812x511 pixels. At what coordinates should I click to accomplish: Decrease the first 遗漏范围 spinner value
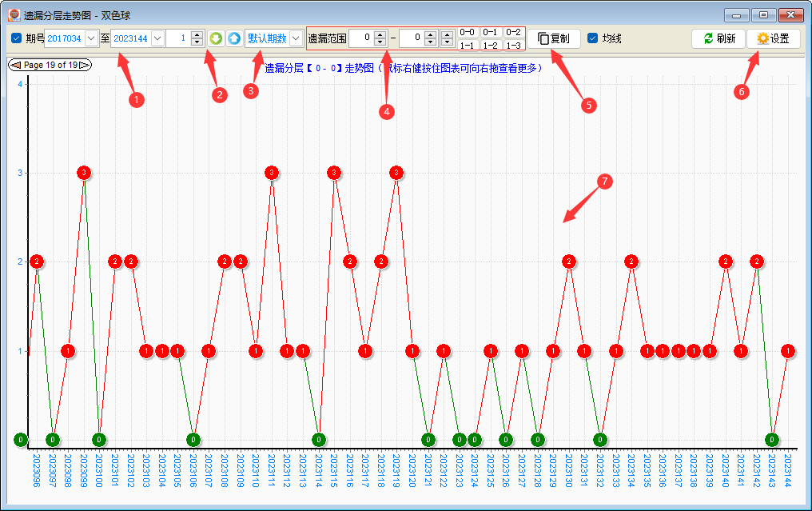[x=380, y=42]
